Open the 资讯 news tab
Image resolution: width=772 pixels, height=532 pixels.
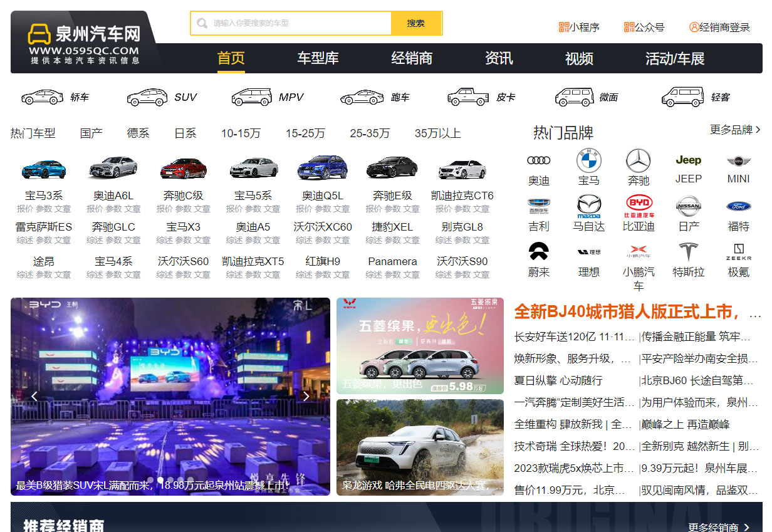point(499,58)
